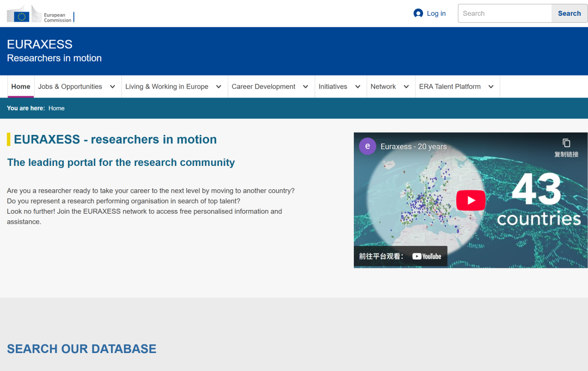Click the 'You are here:' breadcrumb label
This screenshot has width=588, height=371.
click(x=26, y=108)
